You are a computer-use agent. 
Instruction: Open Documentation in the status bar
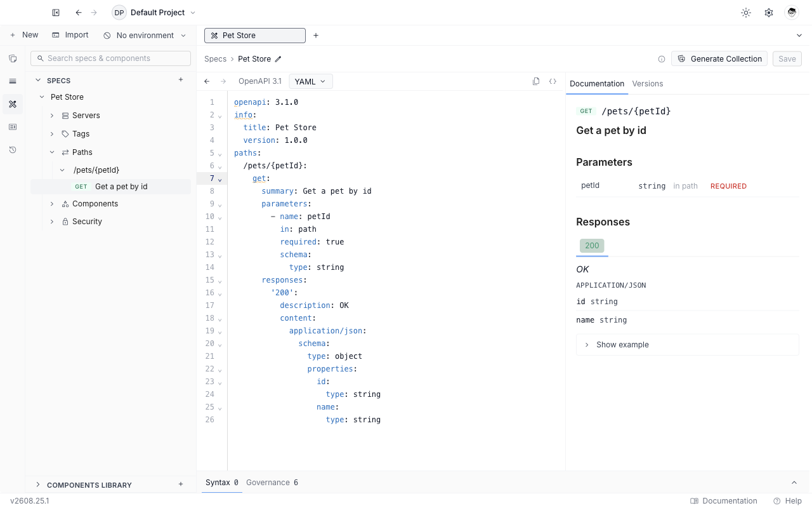[724, 501]
